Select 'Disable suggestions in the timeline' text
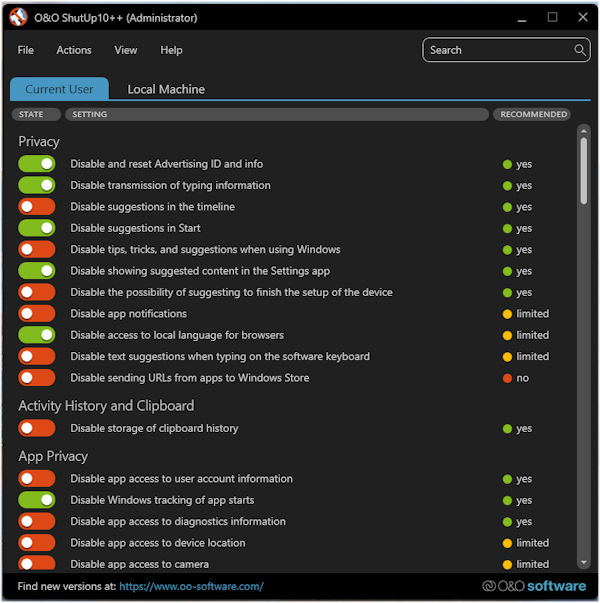This screenshot has height=603, width=600. (x=152, y=207)
